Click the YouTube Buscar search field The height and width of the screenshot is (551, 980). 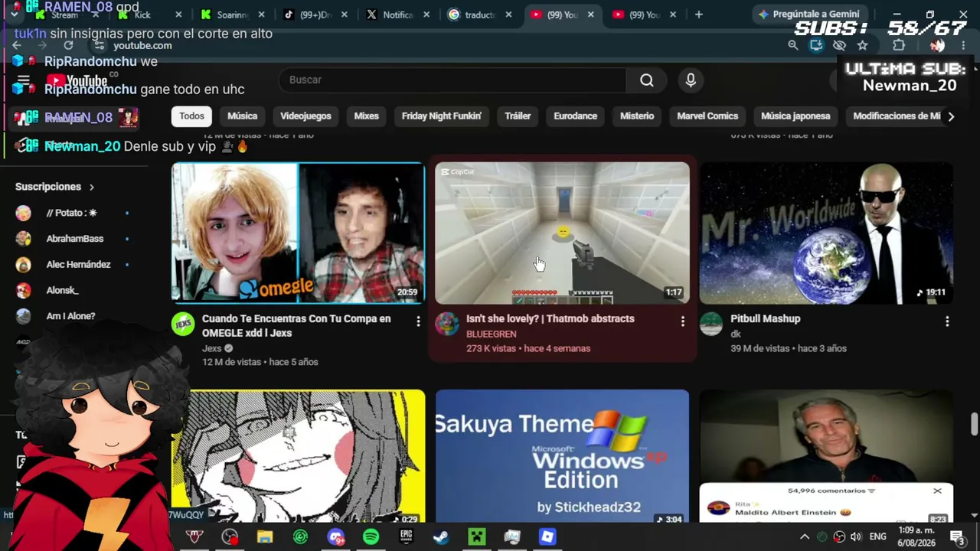click(452, 80)
